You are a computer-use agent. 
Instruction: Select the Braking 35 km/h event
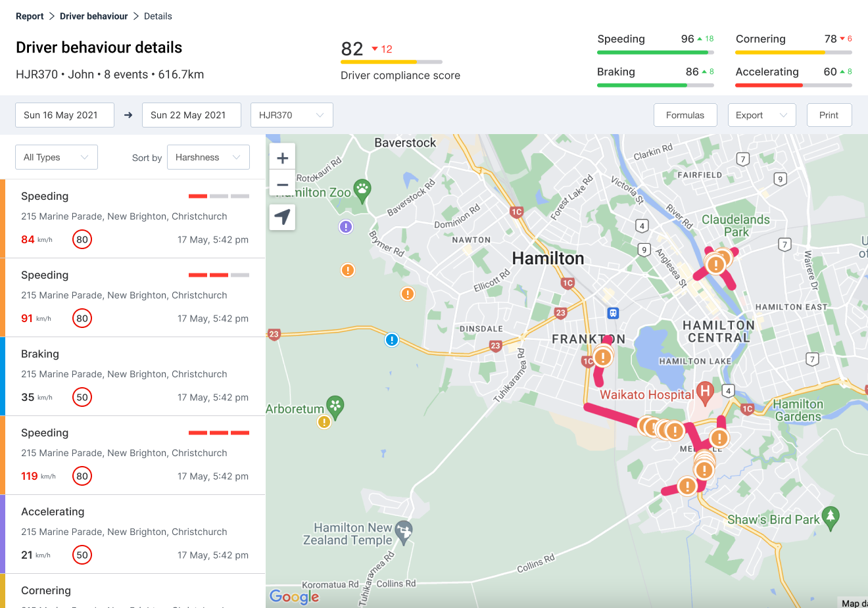(x=133, y=377)
